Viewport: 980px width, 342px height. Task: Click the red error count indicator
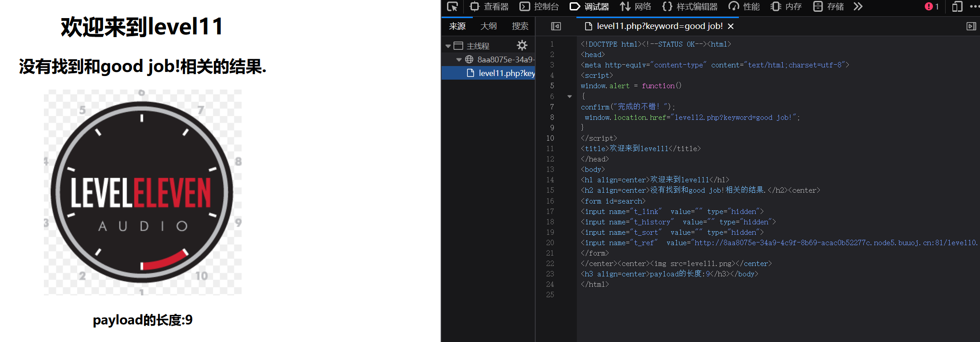pos(932,7)
